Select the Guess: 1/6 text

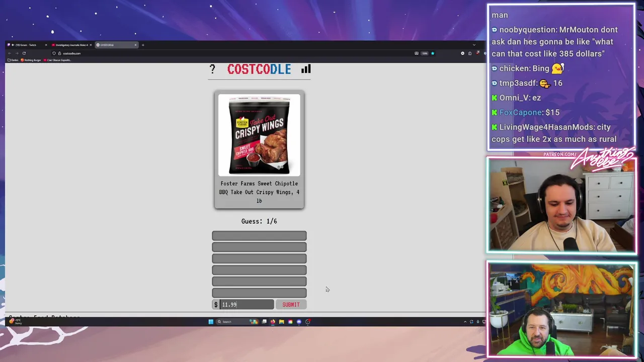click(x=259, y=221)
